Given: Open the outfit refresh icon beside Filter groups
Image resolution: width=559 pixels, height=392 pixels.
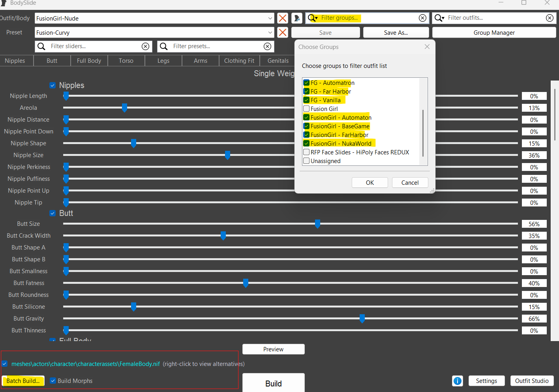Looking at the screenshot, I should (x=297, y=18).
